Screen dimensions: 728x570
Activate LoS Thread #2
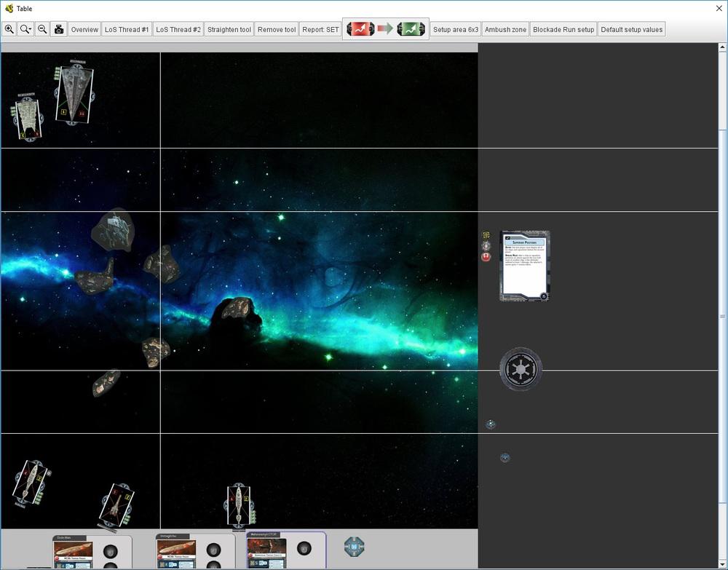pyautogui.click(x=178, y=30)
